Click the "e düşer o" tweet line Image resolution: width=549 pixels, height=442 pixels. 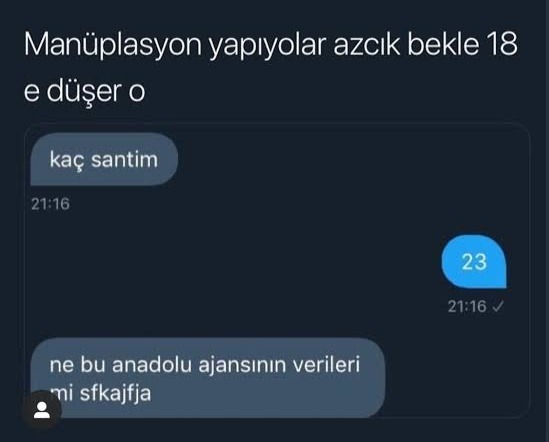tap(84, 92)
